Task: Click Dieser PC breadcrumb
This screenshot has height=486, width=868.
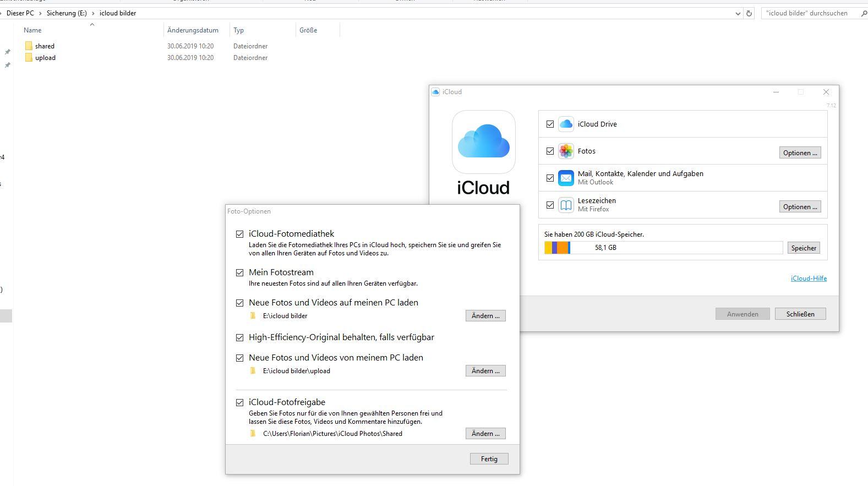Action: pyautogui.click(x=20, y=13)
